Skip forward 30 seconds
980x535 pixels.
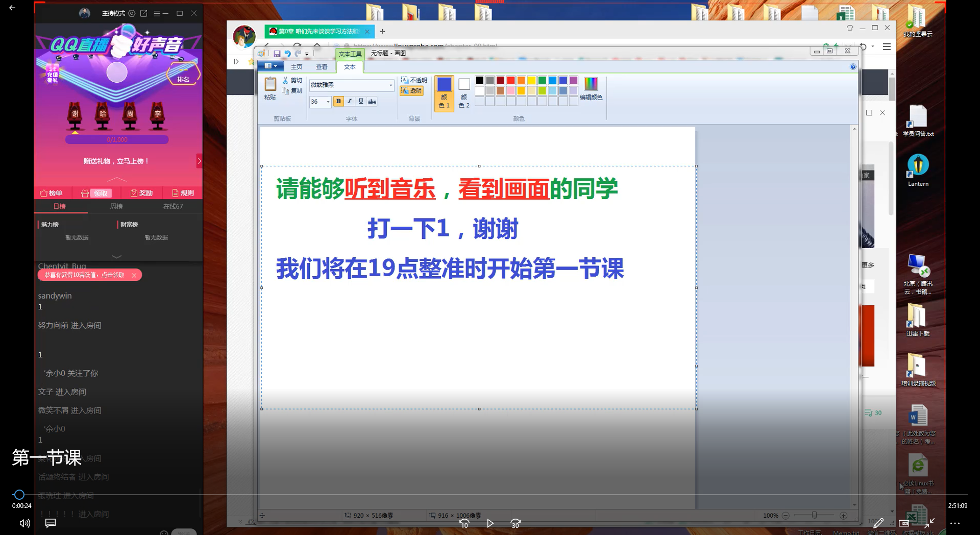point(516,523)
